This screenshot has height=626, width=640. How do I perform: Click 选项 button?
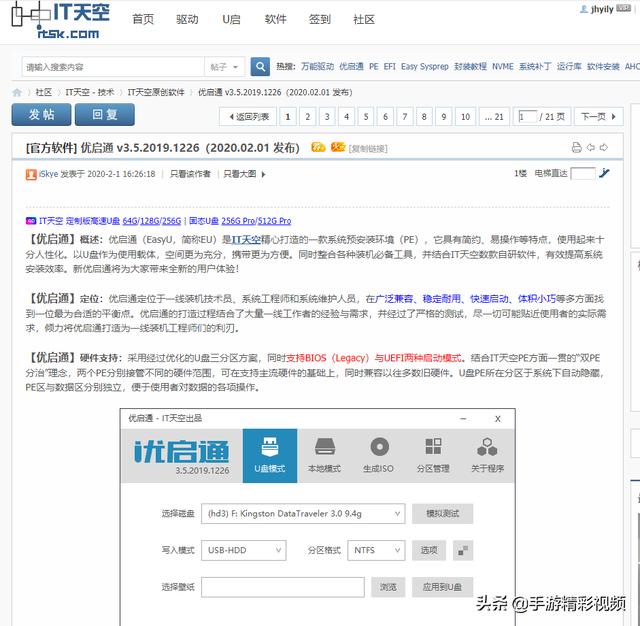(429, 551)
